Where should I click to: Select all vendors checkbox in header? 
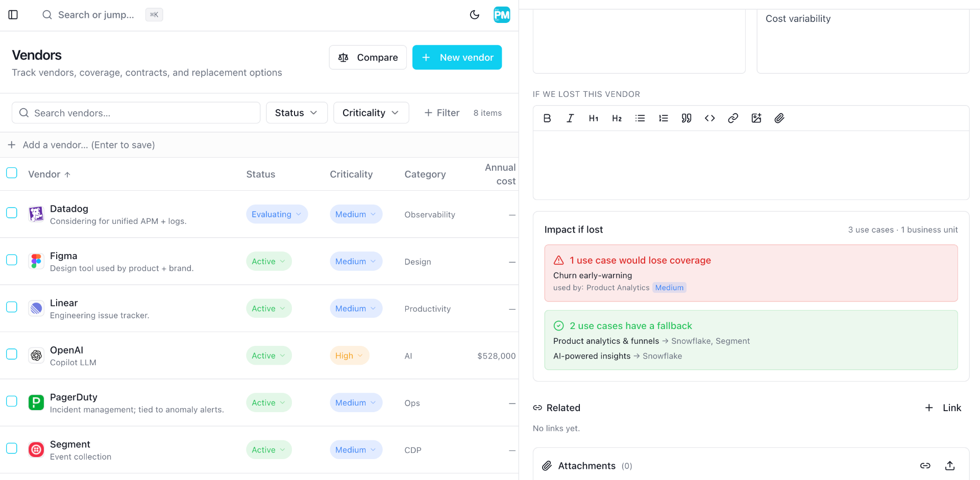pos(12,173)
